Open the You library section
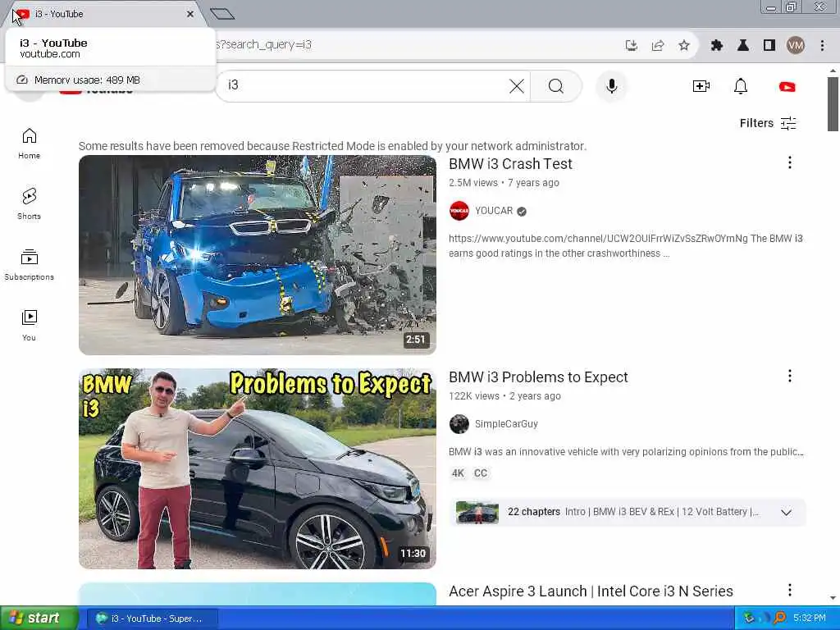 pyautogui.click(x=29, y=325)
